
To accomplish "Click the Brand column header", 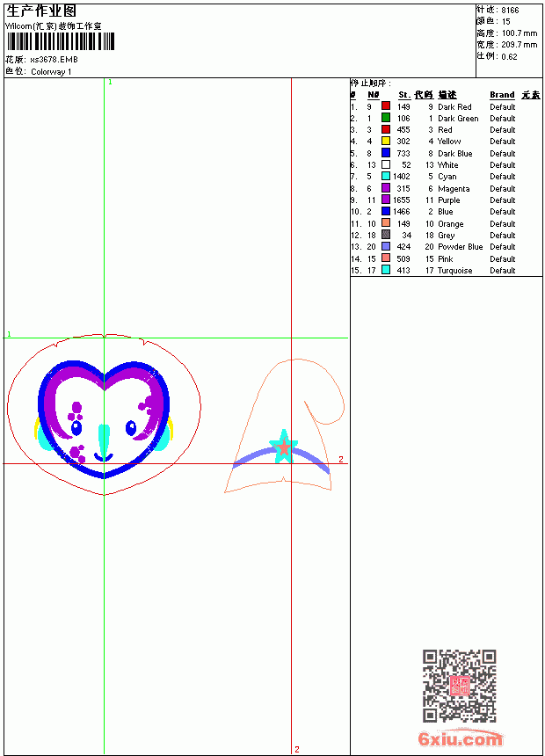I will tap(502, 95).
